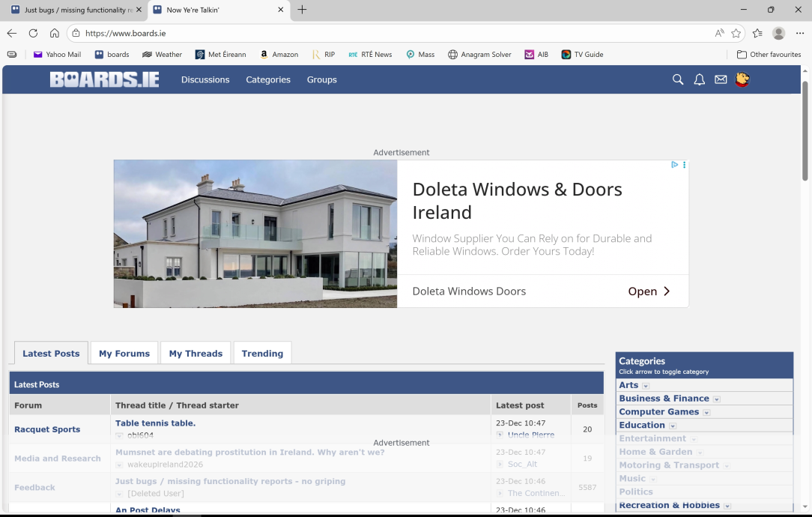The width and height of the screenshot is (812, 517).
Task: Jump to latest post by Uncle Pierre
Action: [x=531, y=435]
